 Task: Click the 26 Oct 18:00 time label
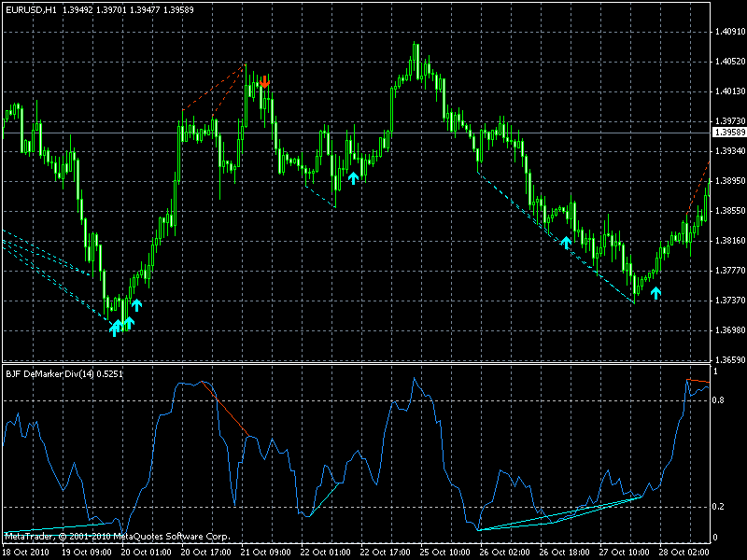pos(565,553)
